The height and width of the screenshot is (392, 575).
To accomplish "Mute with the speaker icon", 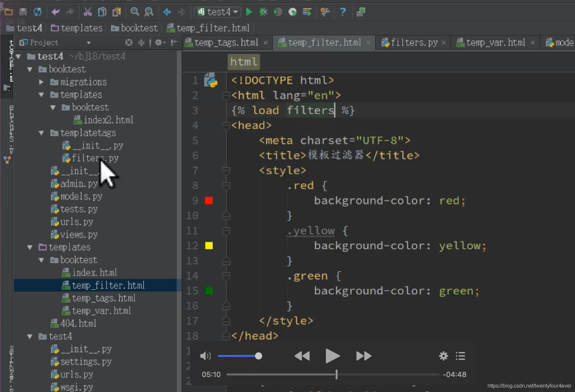I will 206,356.
